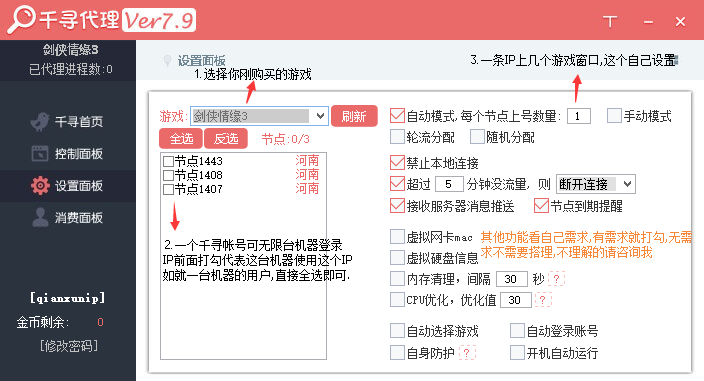Click the 反选 button

coord(226,139)
